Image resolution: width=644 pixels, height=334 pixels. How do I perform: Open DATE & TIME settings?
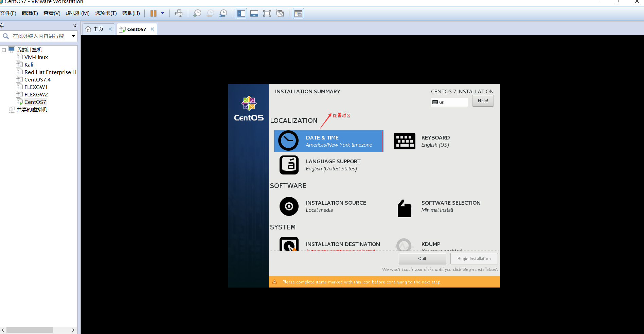pyautogui.click(x=328, y=141)
